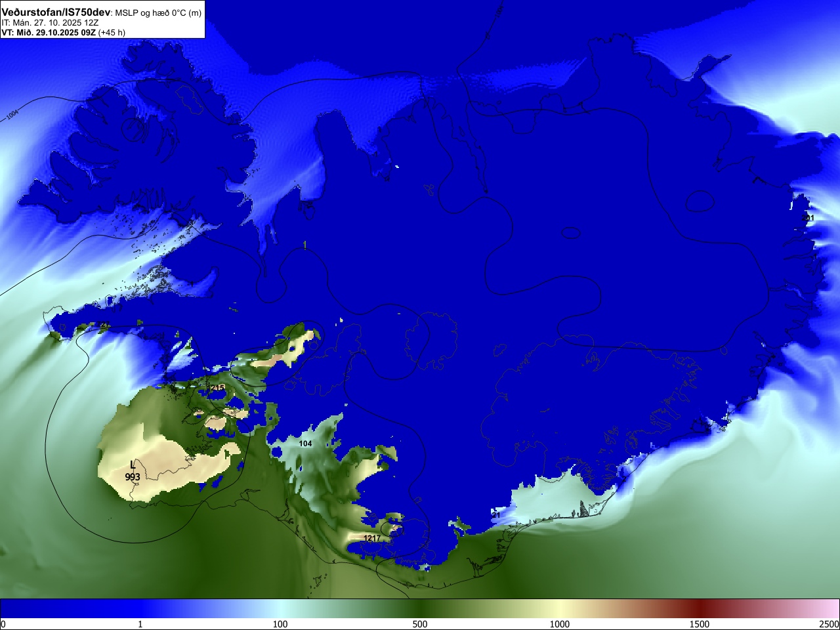The width and height of the screenshot is (840, 630).
Task: Click the '0' tick on color scale
Action: 3,624
